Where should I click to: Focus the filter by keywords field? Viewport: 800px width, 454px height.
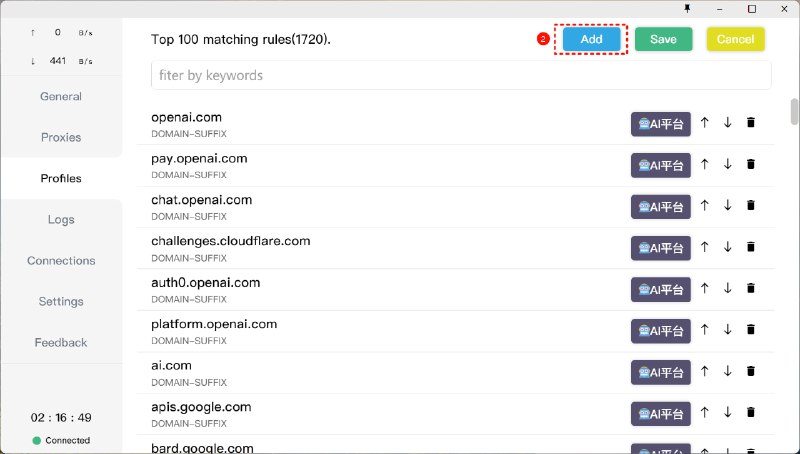461,75
